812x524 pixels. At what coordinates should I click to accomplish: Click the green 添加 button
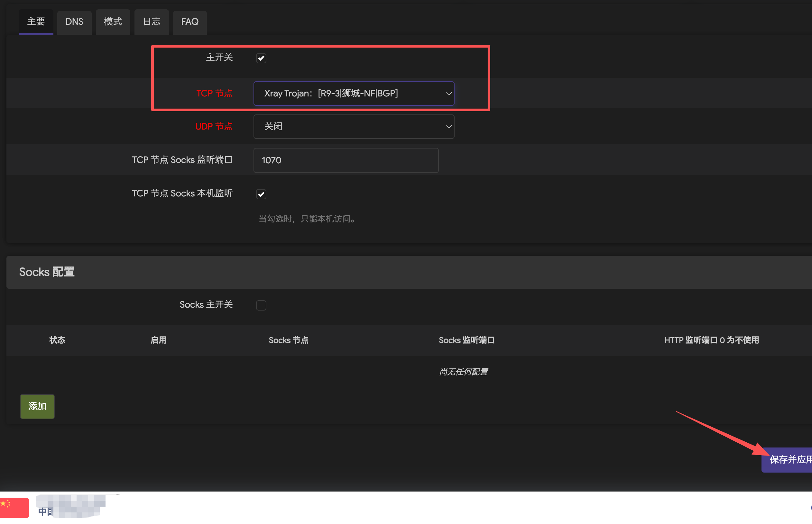point(37,406)
